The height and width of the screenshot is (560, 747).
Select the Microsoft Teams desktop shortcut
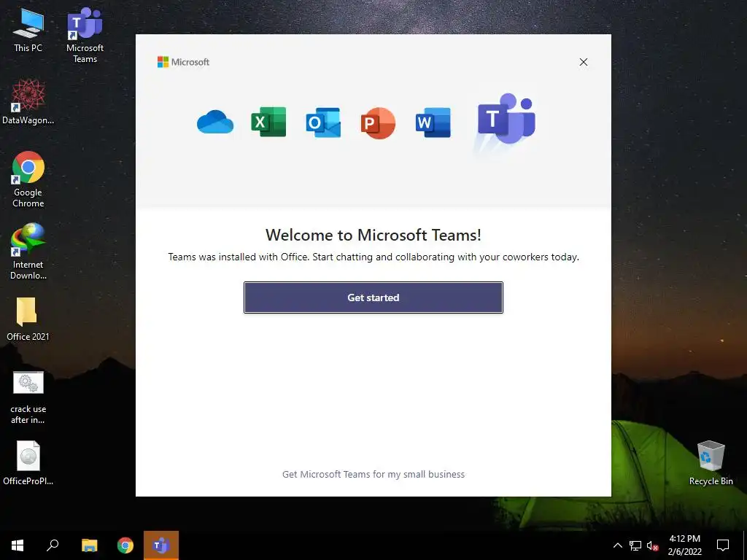point(85,35)
